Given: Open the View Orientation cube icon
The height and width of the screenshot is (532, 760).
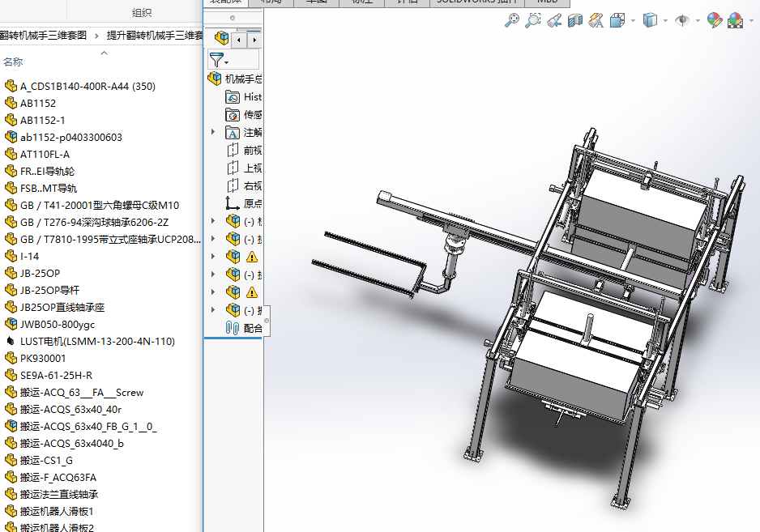Looking at the screenshot, I should coord(617,21).
